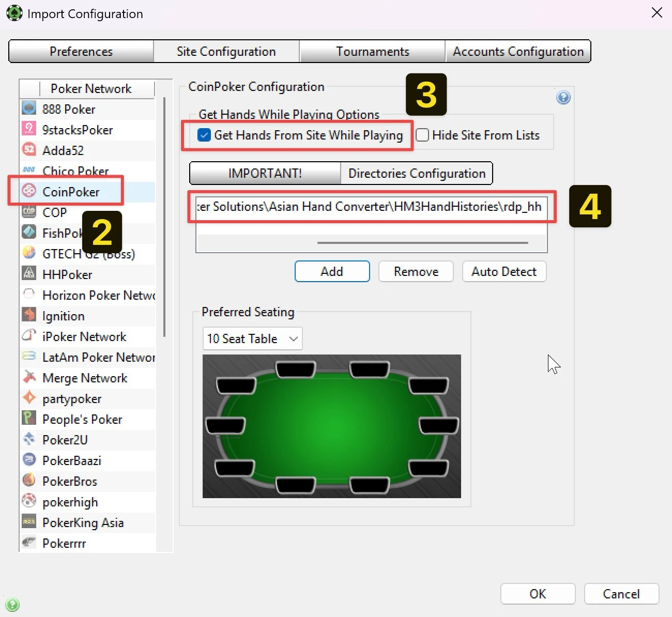Select the rdp_hh directory path entry
This screenshot has height=617, width=672.
tap(371, 207)
